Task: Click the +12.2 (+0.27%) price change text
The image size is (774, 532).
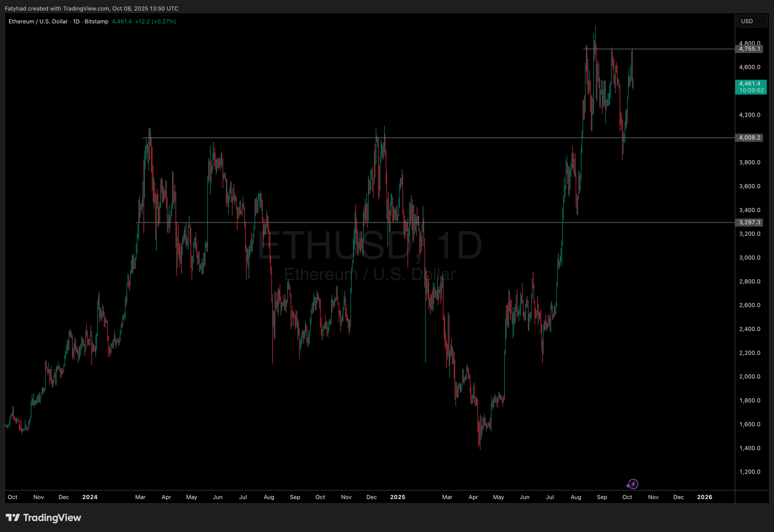Action: 155,21
